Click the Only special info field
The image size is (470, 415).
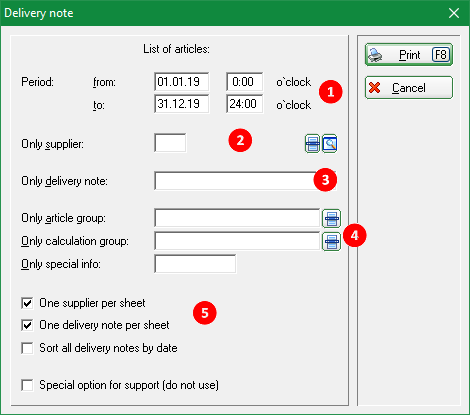[x=195, y=264]
